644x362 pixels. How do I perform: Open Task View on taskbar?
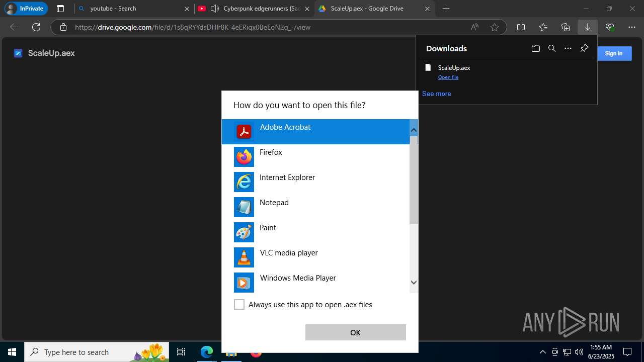click(181, 352)
